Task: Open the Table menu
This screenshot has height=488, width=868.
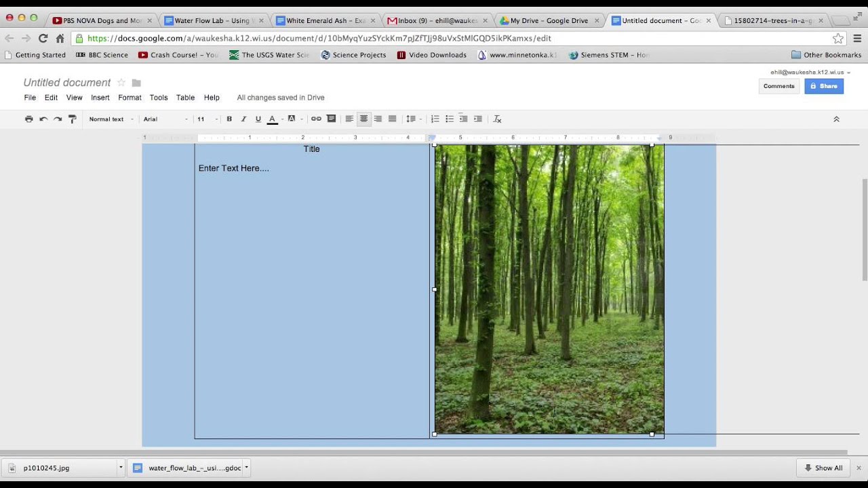Action: (185, 98)
